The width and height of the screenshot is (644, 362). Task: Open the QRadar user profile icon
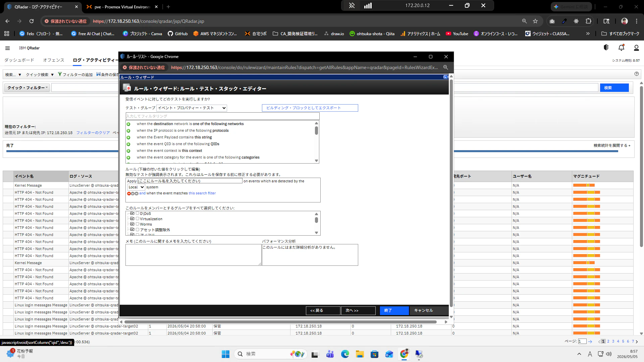tap(636, 48)
